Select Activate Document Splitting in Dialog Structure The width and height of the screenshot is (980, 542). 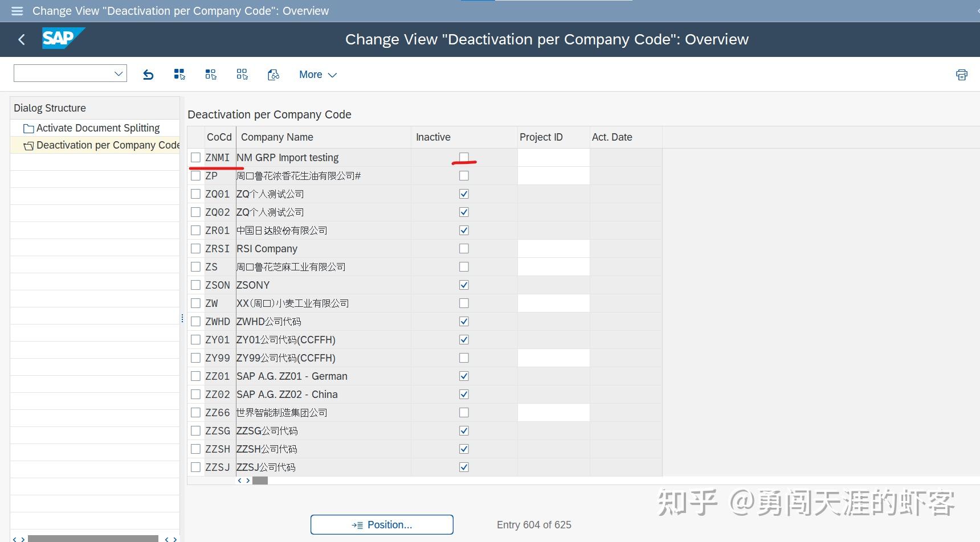[x=98, y=128]
